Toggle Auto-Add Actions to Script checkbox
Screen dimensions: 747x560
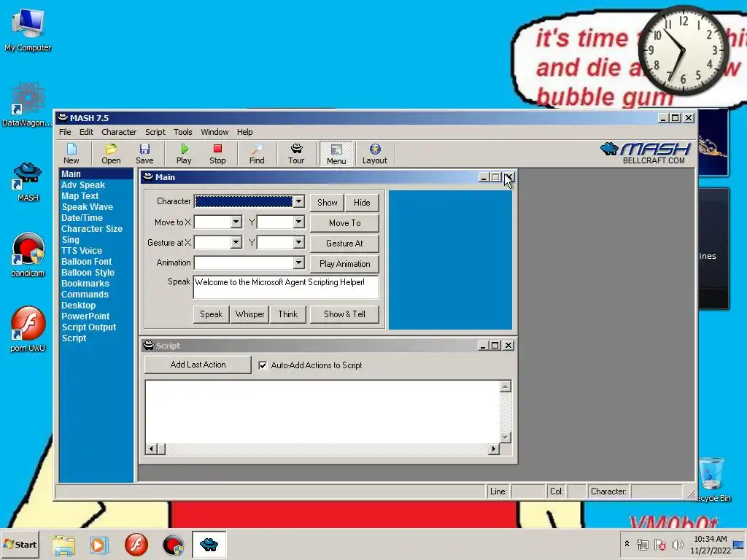pyautogui.click(x=263, y=365)
